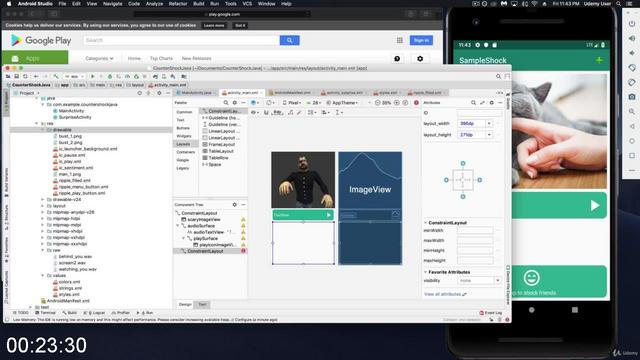640x360 pixels.
Task: Open the layout_height dropdown
Action: (489, 135)
